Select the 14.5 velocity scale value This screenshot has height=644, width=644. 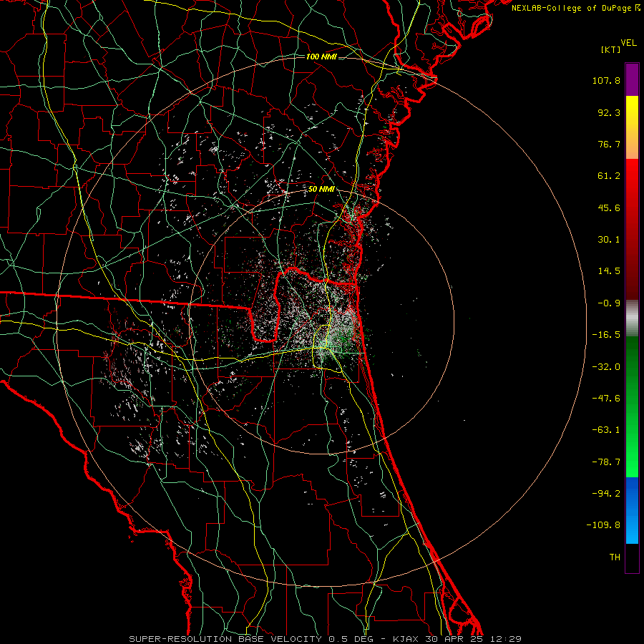[x=609, y=271]
